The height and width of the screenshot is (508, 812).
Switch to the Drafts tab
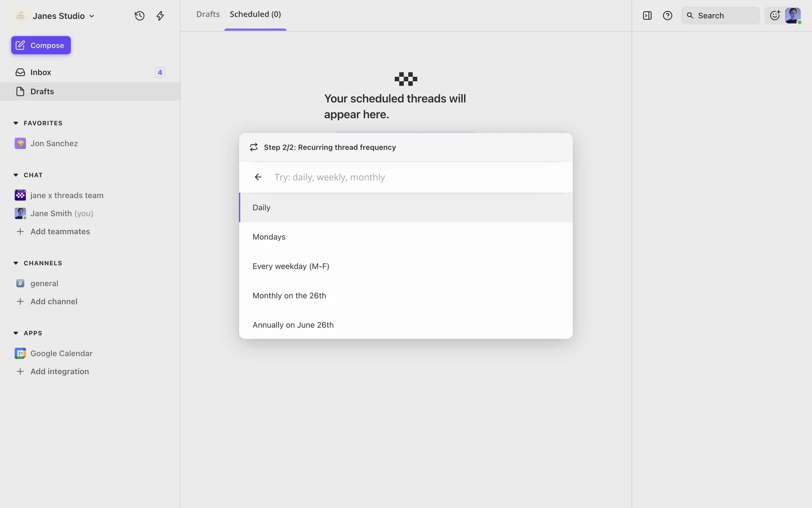[x=208, y=14]
